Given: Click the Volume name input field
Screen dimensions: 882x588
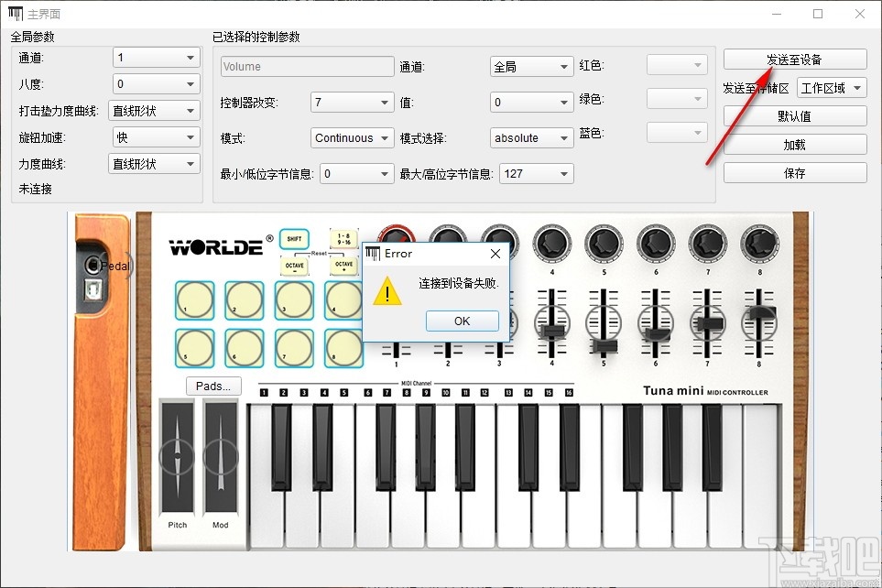Looking at the screenshot, I should pyautogui.click(x=306, y=66).
